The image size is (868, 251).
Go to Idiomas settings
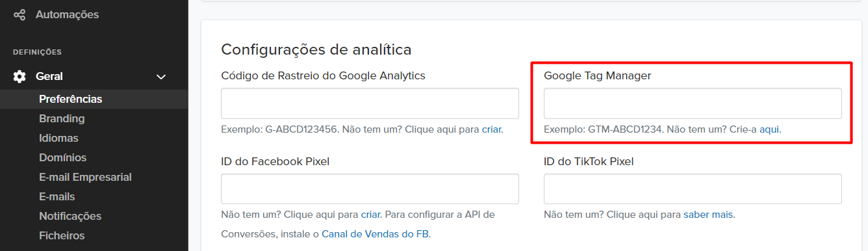(x=58, y=138)
